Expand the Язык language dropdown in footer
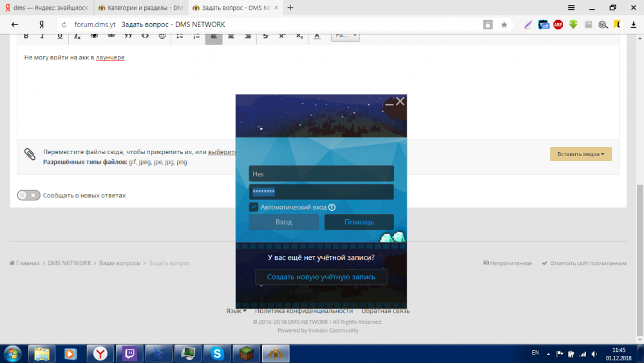The image size is (644, 363). pyautogui.click(x=236, y=310)
